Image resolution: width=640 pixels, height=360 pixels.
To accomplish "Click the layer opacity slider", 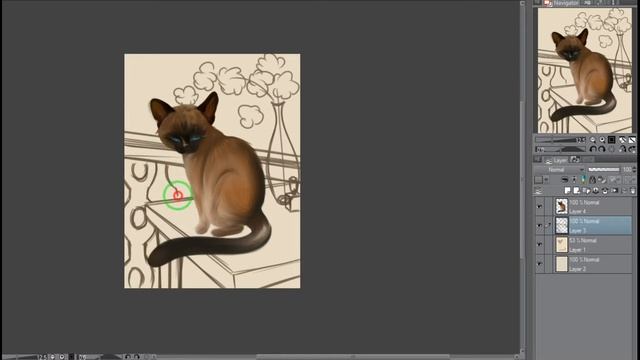I will pos(604,169).
